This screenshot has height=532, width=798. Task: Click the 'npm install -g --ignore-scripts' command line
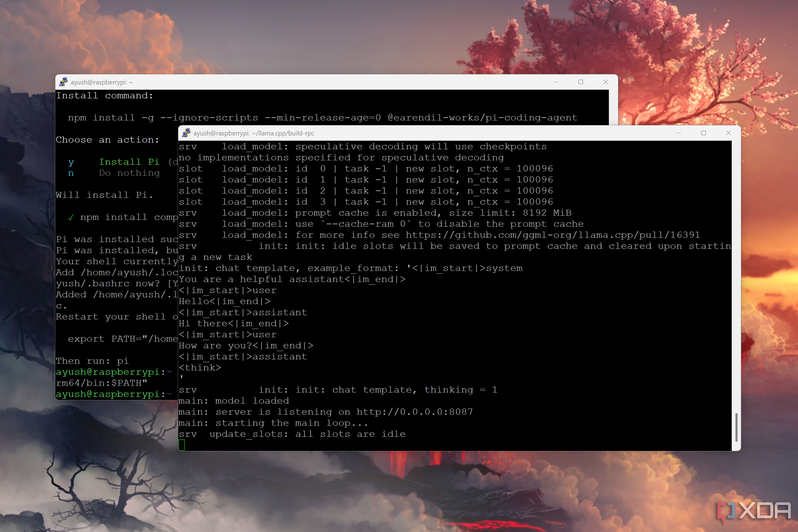(x=322, y=118)
